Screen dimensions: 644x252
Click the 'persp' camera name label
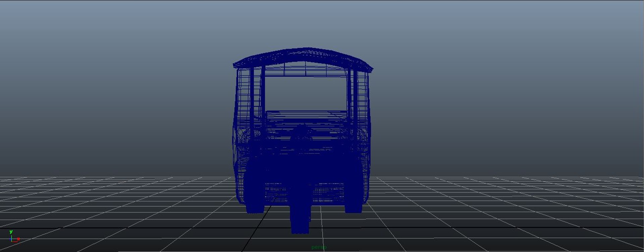pos(319,247)
